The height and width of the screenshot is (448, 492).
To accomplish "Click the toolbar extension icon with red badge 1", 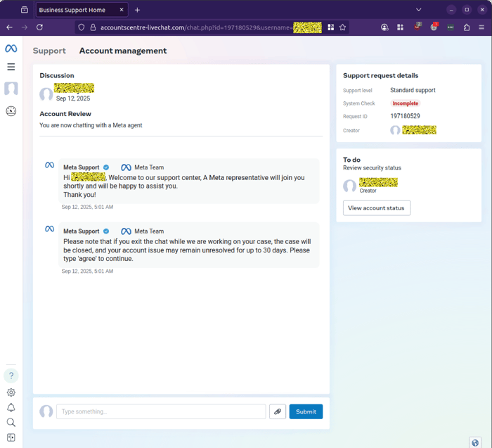I will (434, 27).
